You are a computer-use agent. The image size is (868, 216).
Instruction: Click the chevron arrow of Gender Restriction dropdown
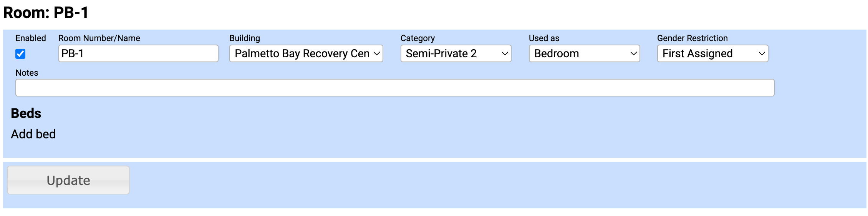762,54
